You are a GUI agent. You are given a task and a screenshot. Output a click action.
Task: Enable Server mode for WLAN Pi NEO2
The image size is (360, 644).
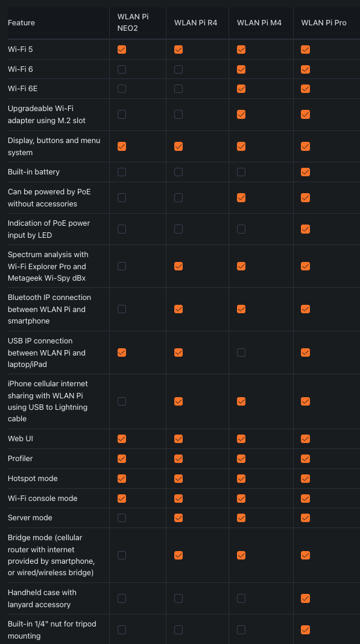(122, 518)
